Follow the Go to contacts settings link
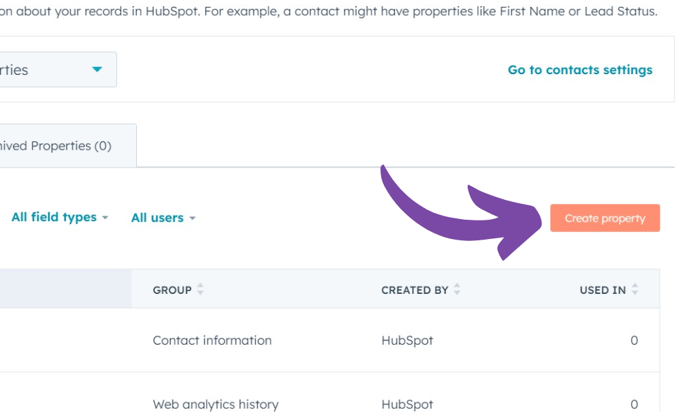 pos(579,70)
